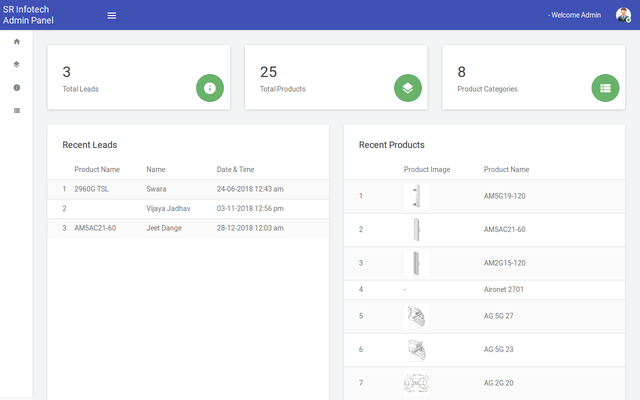The image size is (640, 400).
Task: Open the AM5G19-120 product thumbnail
Action: [x=416, y=196]
